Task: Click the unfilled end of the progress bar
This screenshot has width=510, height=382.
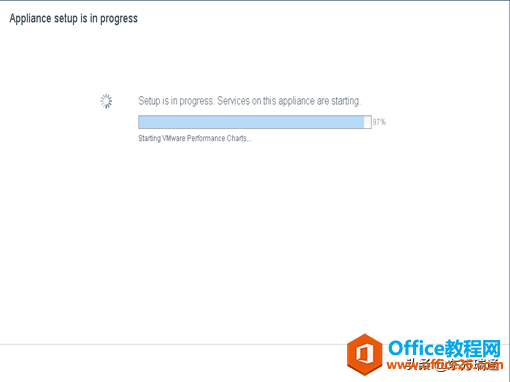Action: point(368,122)
